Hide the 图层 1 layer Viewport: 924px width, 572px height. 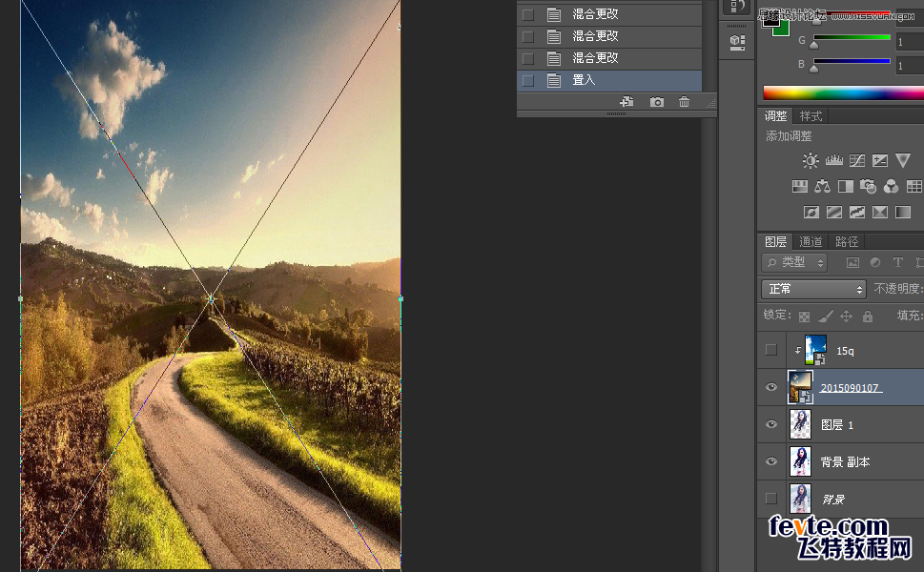771,425
